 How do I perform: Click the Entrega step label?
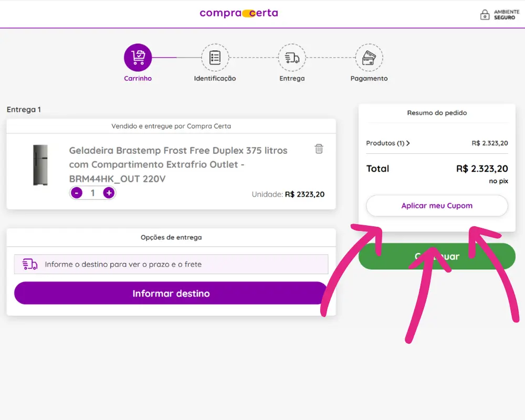292,78
